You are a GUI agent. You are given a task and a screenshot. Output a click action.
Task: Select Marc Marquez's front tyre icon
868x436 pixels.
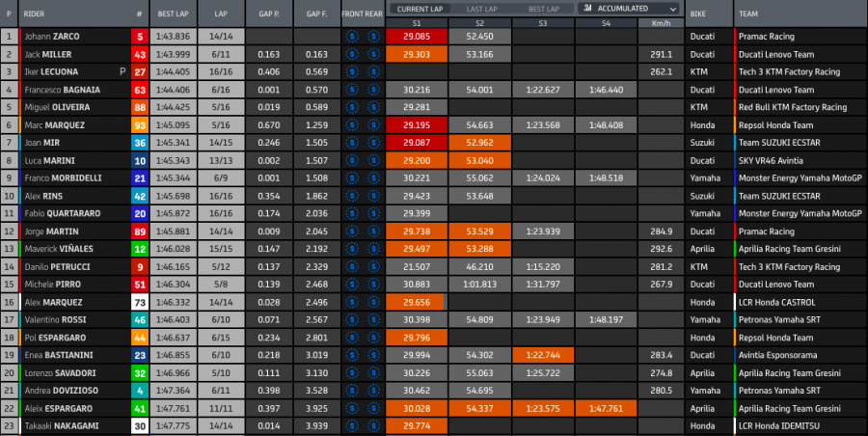(x=354, y=124)
